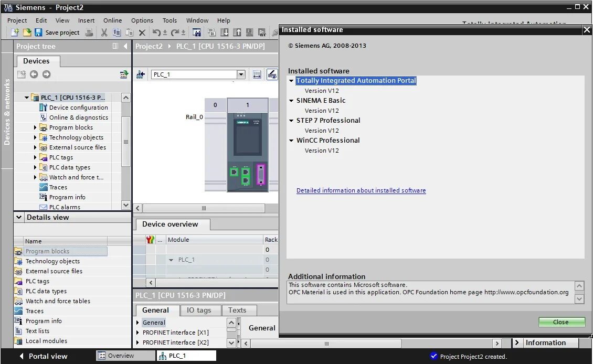Click the CPU module in slot 1

pos(248,145)
